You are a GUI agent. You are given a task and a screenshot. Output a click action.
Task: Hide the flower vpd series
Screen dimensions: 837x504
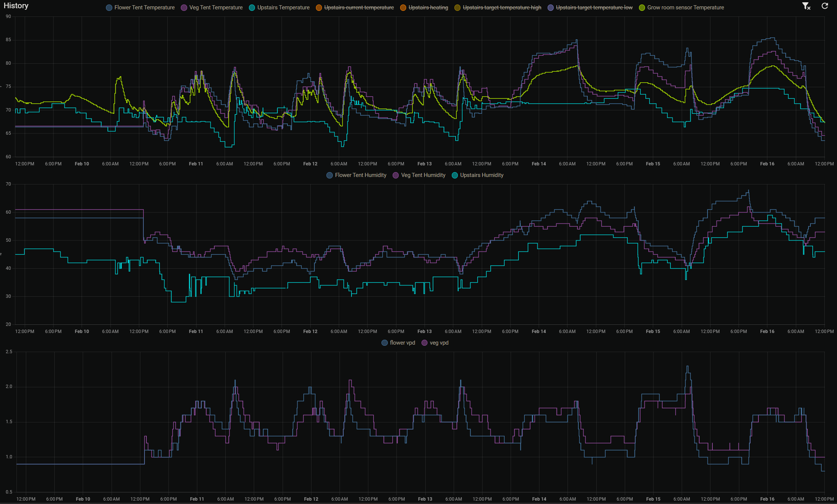(x=402, y=343)
